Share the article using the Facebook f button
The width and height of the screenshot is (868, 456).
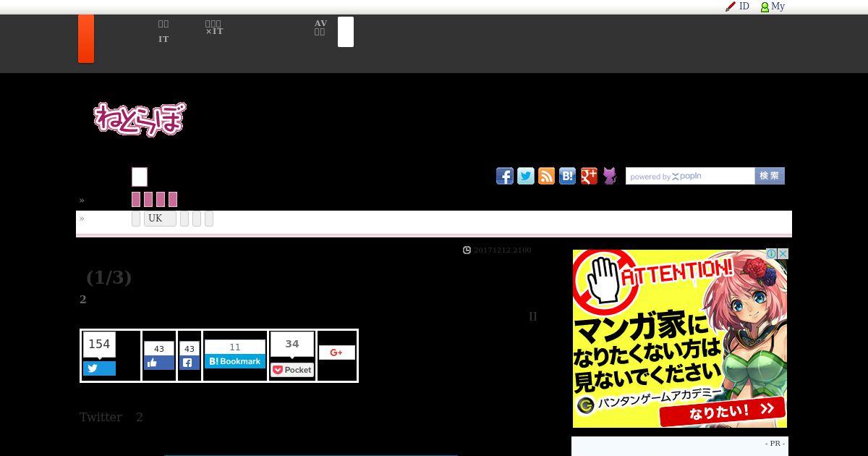click(x=190, y=363)
